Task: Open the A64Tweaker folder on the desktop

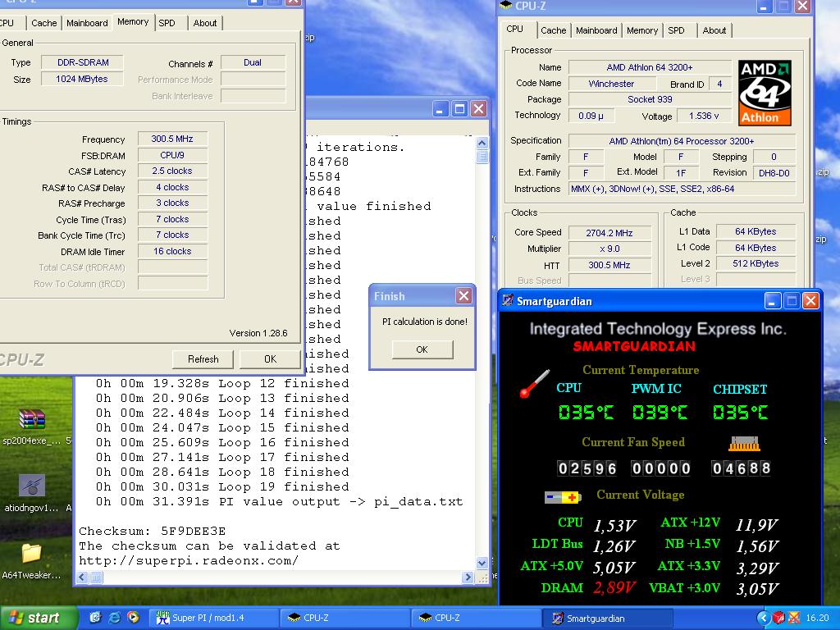Action: 32,553
